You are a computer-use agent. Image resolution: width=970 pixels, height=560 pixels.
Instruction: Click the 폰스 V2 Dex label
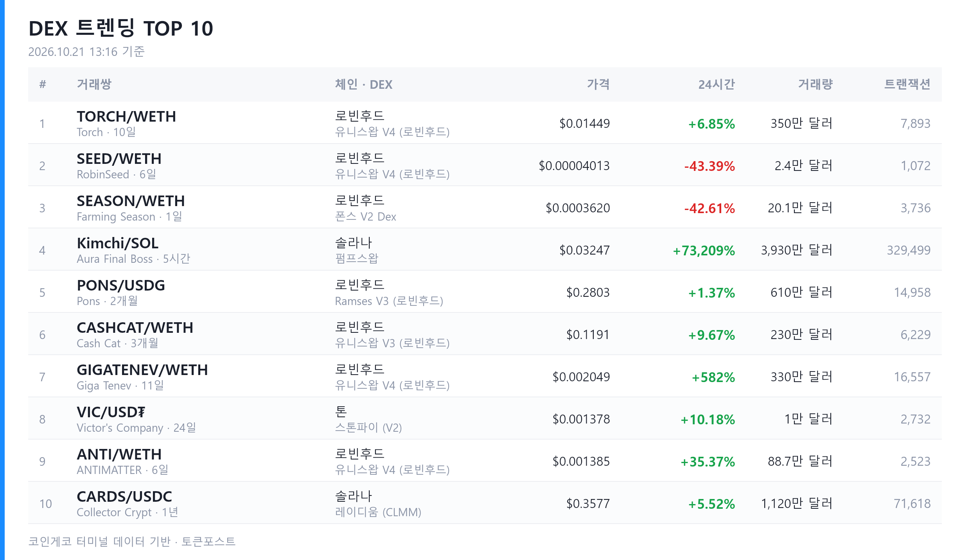(366, 217)
